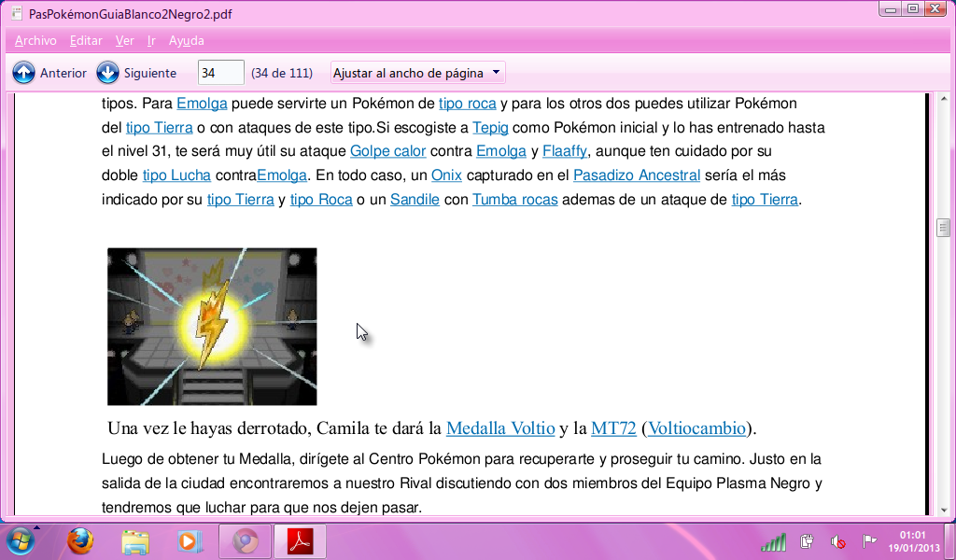The image size is (956, 560).
Task: Click the lightning bolt gym battle image
Action: 212,327
